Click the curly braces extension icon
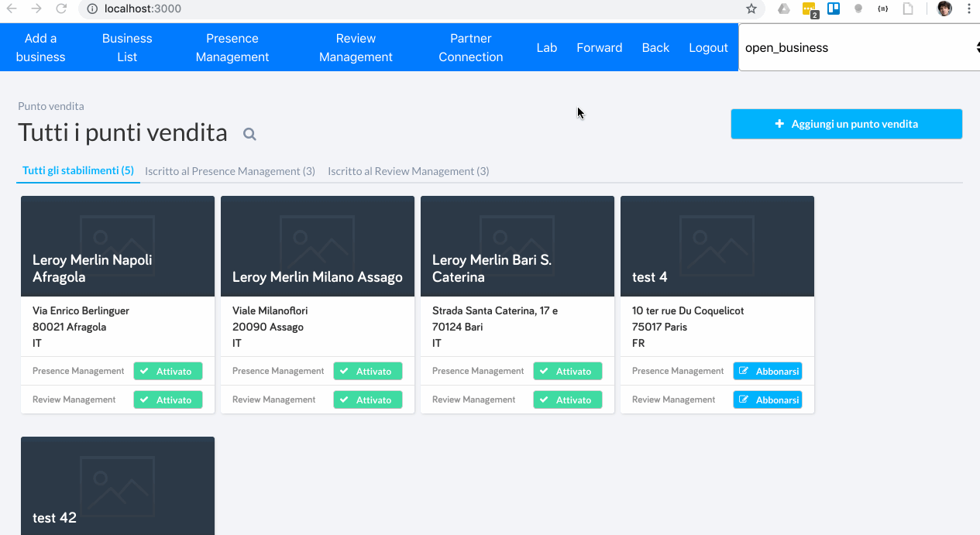 882,9
